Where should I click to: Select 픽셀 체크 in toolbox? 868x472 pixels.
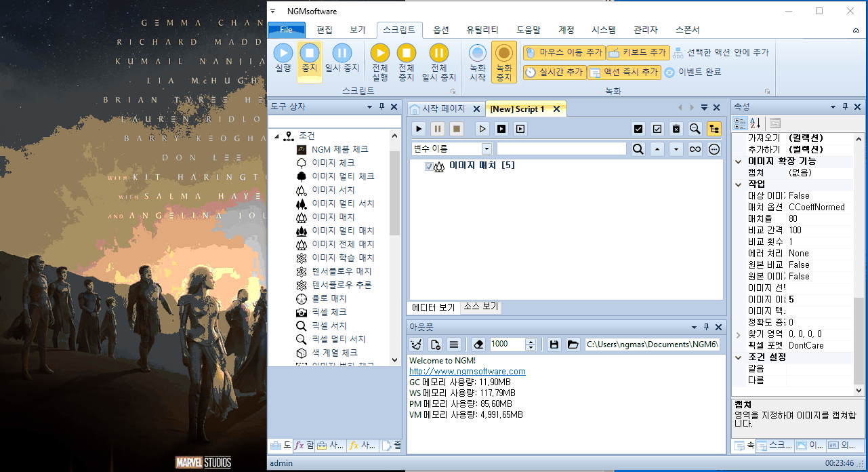pos(329,312)
